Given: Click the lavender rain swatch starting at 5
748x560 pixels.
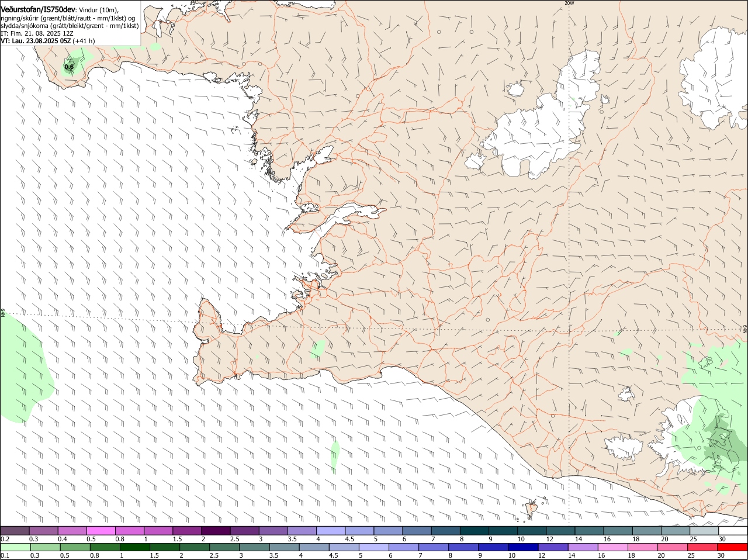Looking at the screenshot, I should (373, 547).
